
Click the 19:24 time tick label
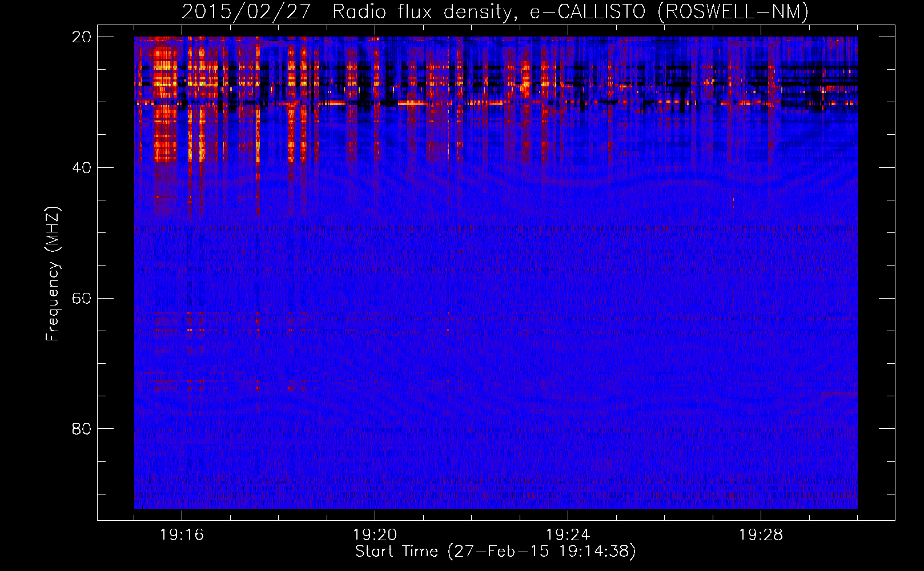tap(568, 535)
